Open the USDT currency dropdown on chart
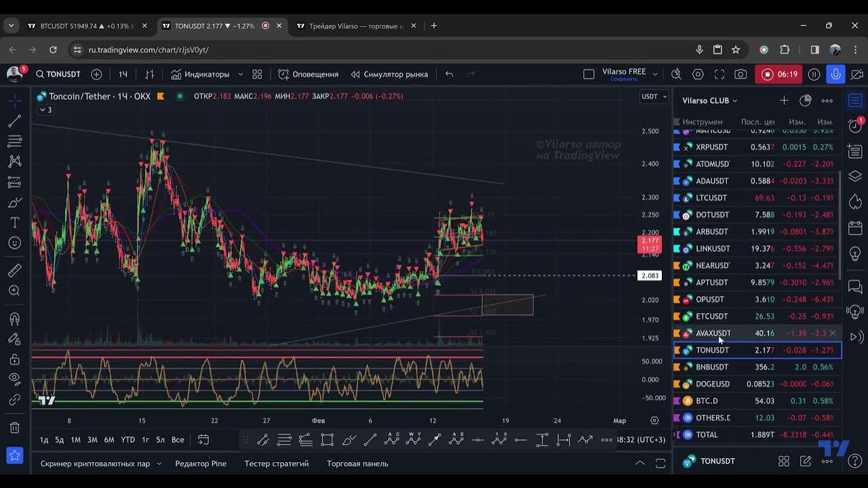Screen dimensions: 868x488 pyautogui.click(x=654, y=96)
